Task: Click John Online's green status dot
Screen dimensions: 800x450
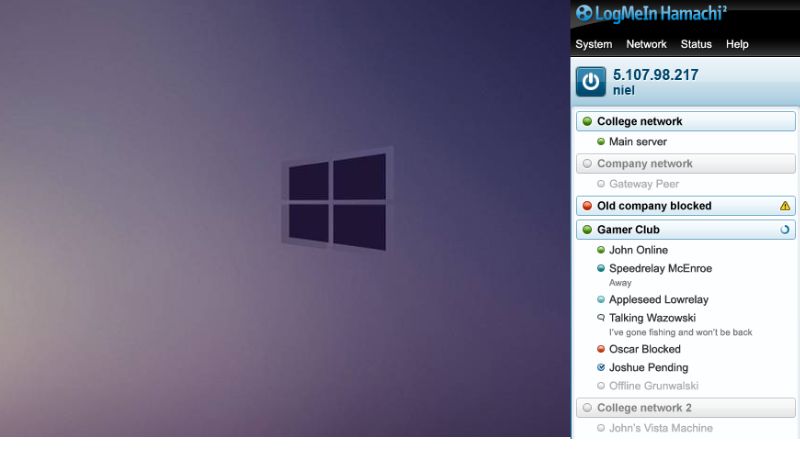Action: pos(601,250)
